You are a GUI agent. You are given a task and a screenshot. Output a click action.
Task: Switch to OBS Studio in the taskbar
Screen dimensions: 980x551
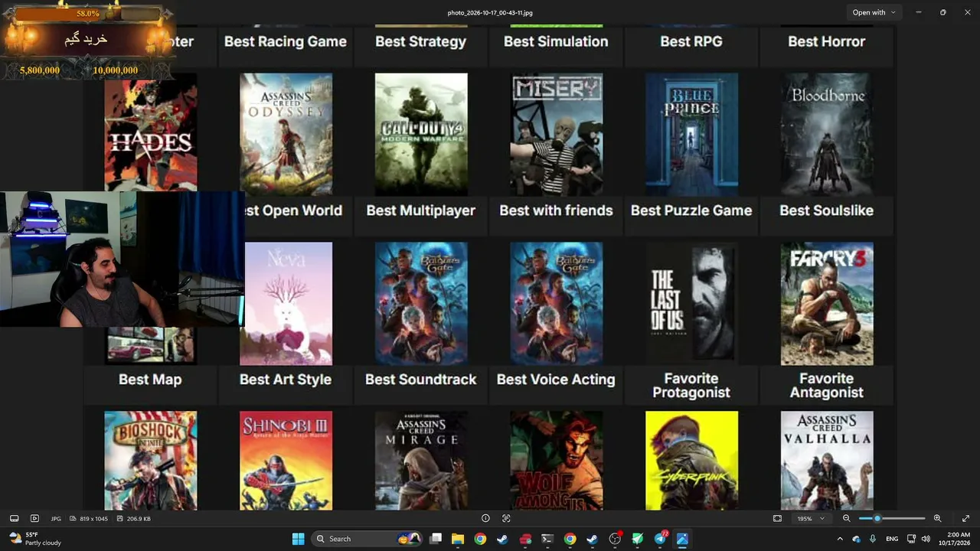(x=615, y=539)
